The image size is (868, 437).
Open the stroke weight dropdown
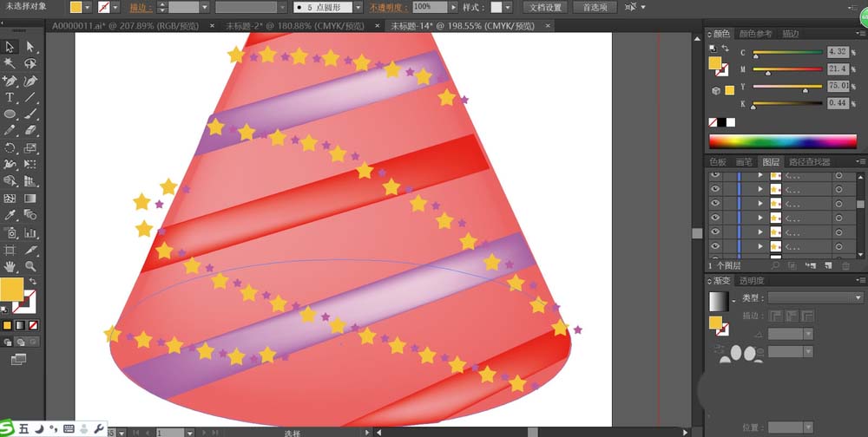pyautogui.click(x=205, y=7)
